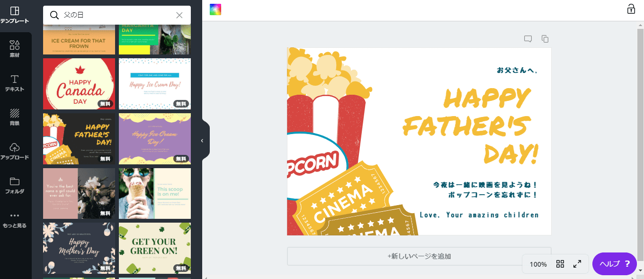The image size is (644, 279).
Task: Collapse the side panel with arrow handle
Action: (202, 141)
